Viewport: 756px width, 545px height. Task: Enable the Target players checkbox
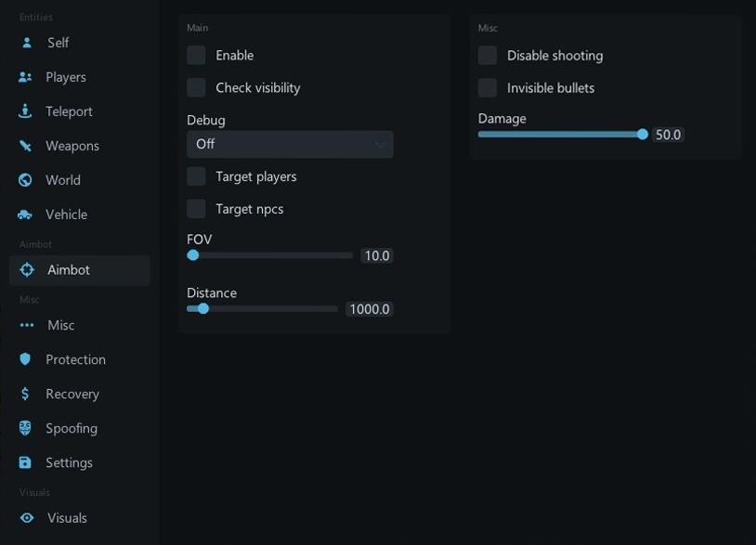tap(196, 176)
